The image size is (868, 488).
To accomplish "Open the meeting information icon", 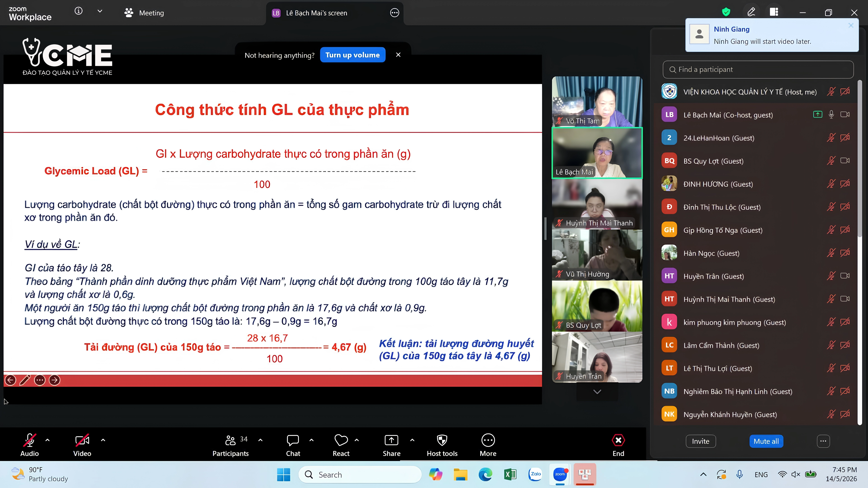I will 79,11.
